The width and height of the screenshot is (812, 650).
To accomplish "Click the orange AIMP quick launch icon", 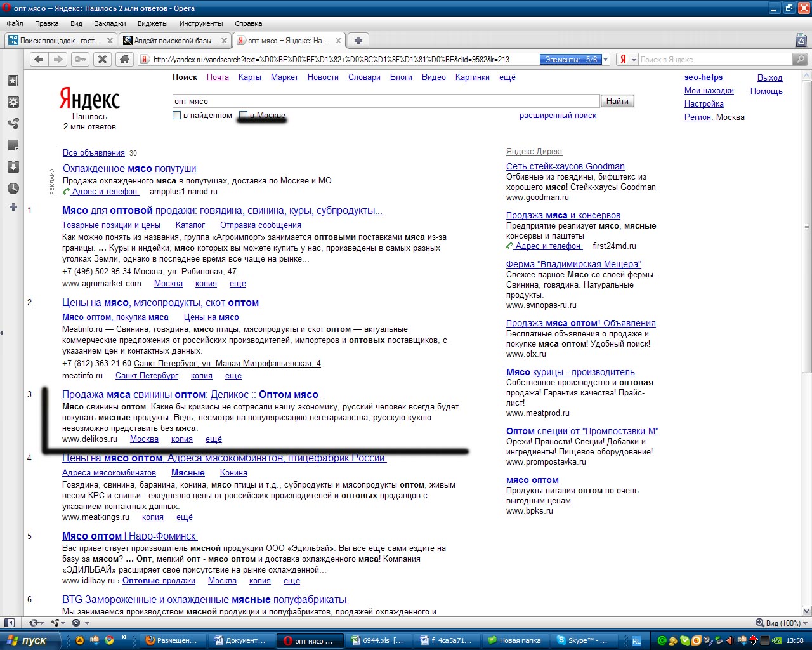I will 80,640.
